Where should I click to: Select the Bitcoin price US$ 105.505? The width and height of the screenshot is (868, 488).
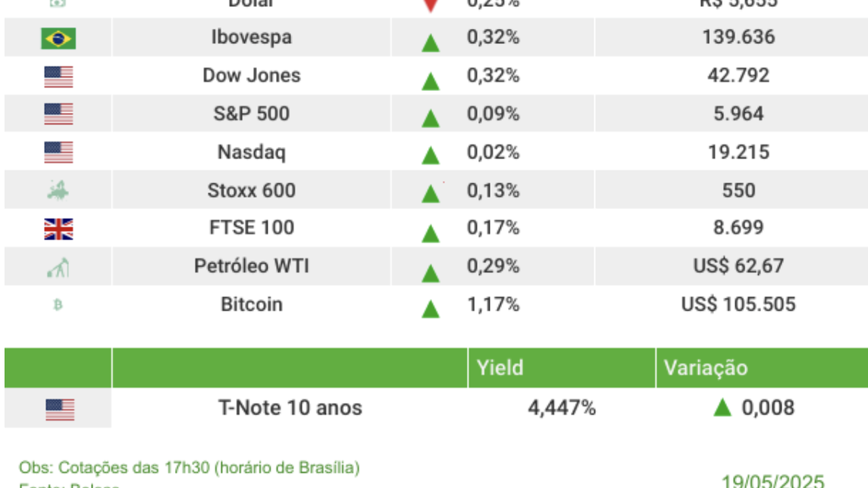738,304
